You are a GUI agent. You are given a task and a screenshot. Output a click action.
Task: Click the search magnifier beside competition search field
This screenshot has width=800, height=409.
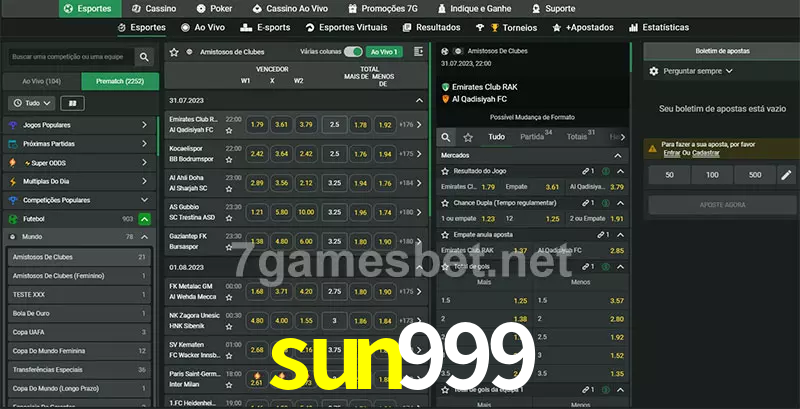(145, 58)
